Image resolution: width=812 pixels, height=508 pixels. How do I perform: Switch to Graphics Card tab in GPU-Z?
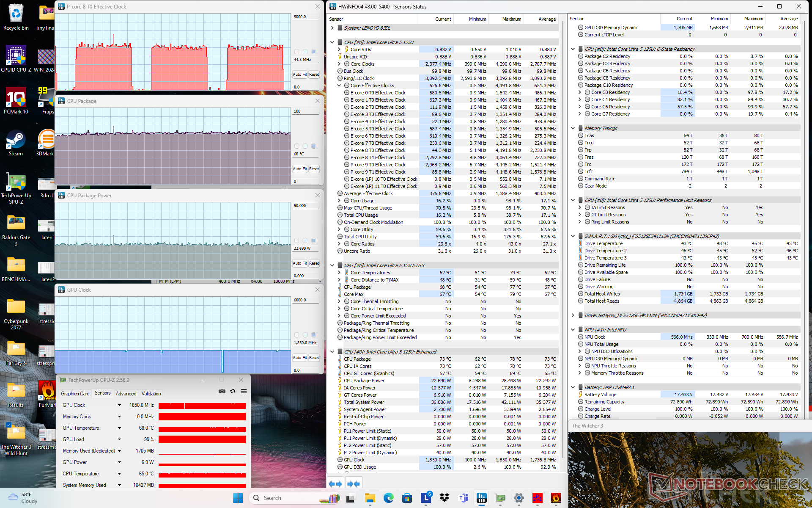[x=75, y=394]
